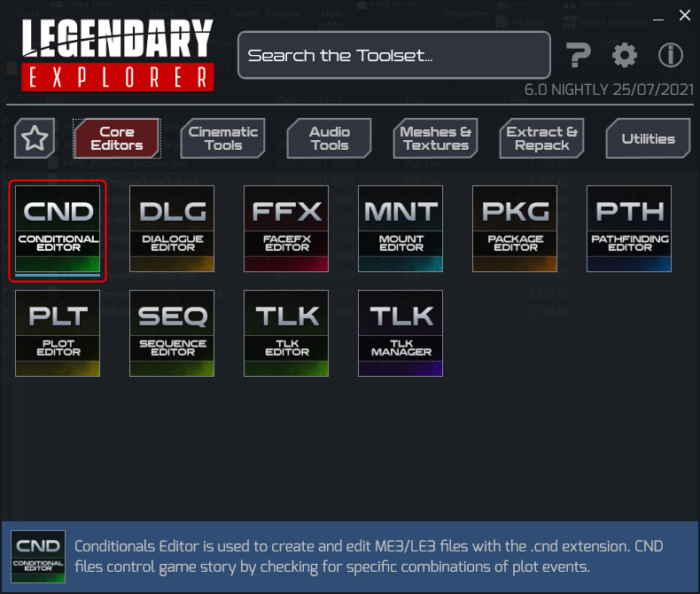Viewport: 700px width, 594px height.
Task: Switch to the Utilities category
Action: click(x=649, y=138)
